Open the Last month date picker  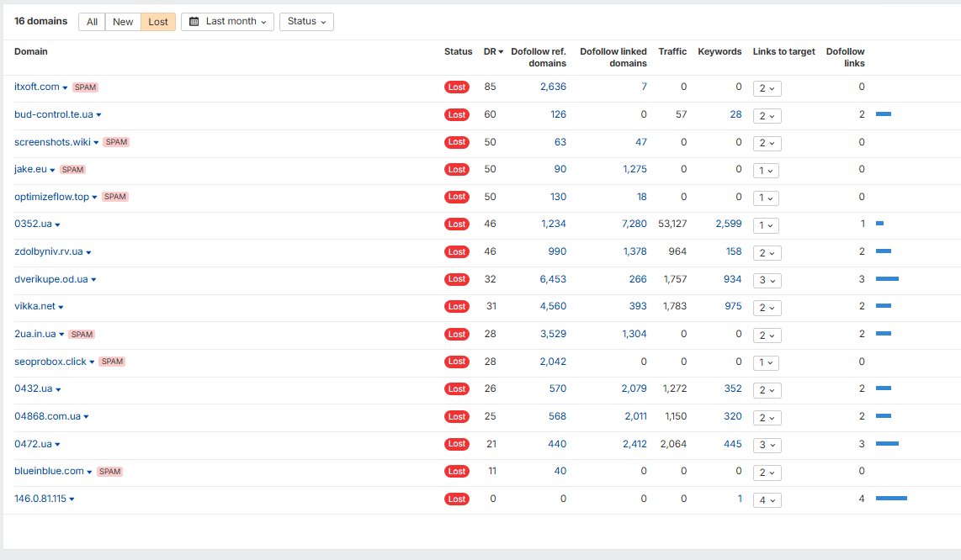coord(227,22)
